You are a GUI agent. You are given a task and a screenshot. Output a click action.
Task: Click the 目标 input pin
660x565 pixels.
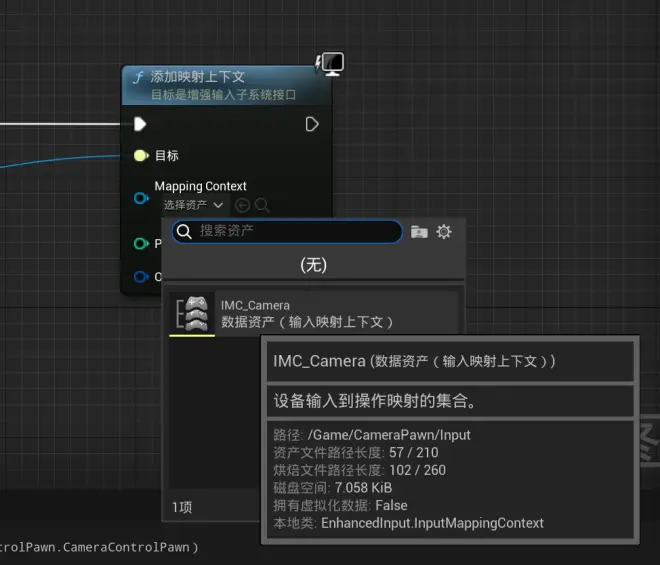point(141,156)
